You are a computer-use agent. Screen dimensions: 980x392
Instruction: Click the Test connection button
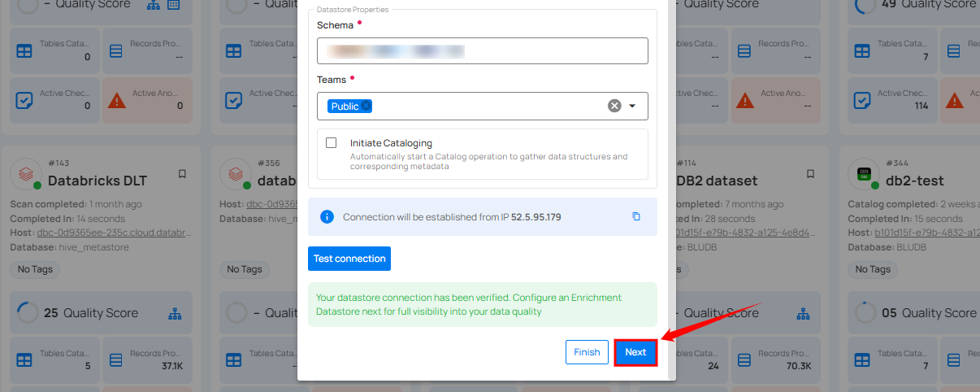click(349, 259)
